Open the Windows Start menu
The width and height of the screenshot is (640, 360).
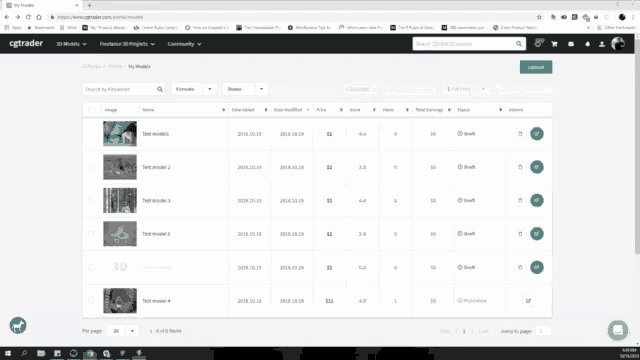8,353
